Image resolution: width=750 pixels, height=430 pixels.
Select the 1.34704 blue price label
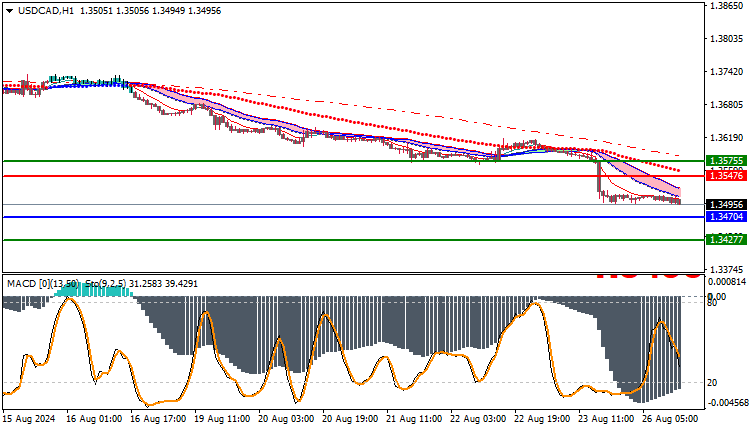click(727, 217)
